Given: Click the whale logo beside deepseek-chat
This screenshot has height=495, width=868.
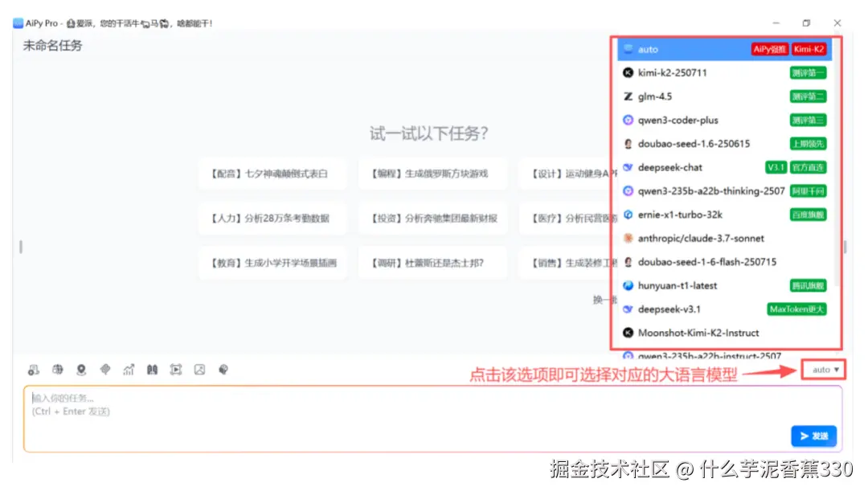Looking at the screenshot, I should [628, 167].
